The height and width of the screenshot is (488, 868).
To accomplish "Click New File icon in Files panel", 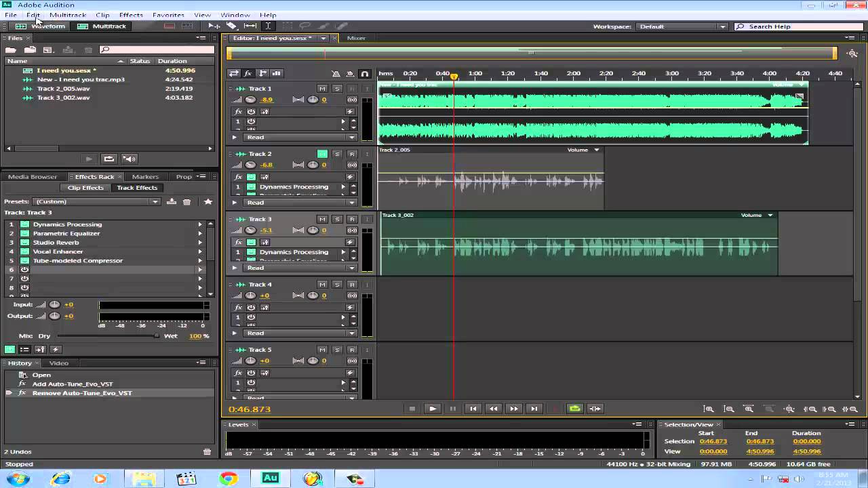I will click(x=48, y=49).
